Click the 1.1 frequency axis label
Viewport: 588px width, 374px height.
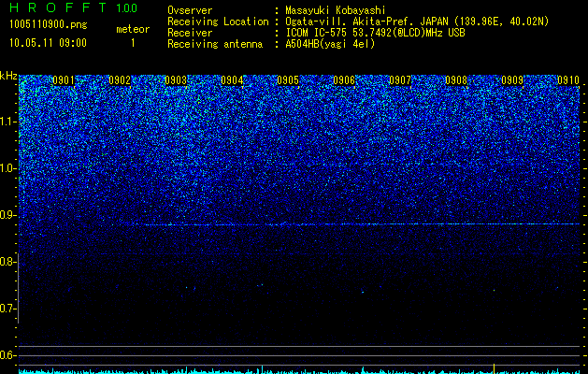[7, 122]
